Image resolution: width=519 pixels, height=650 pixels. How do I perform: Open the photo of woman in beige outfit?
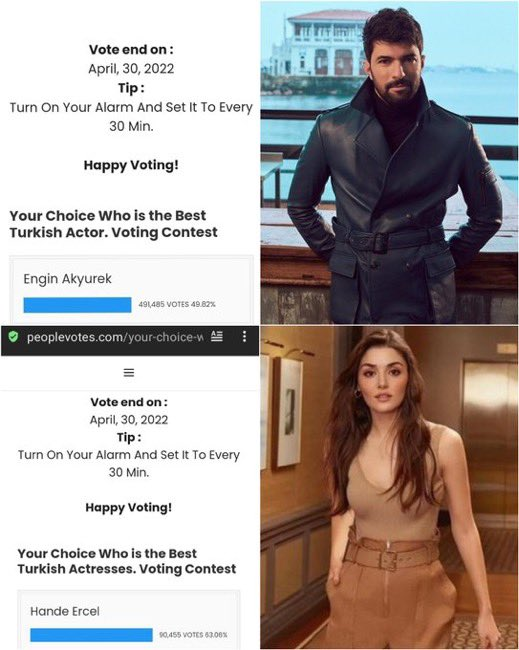[389, 488]
